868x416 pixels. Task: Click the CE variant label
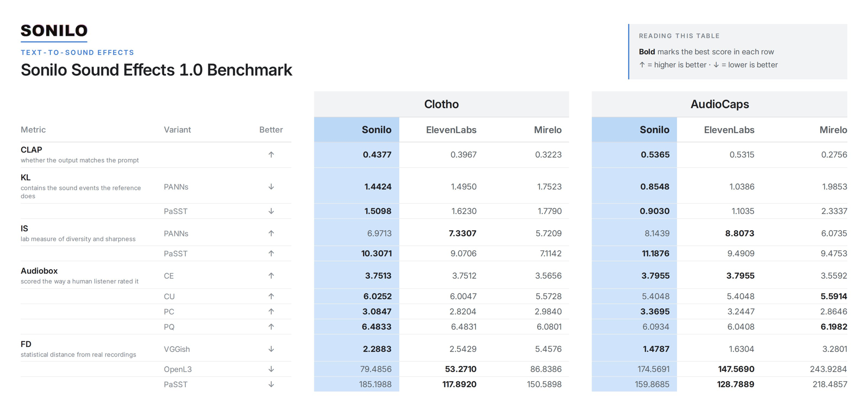[x=168, y=276]
